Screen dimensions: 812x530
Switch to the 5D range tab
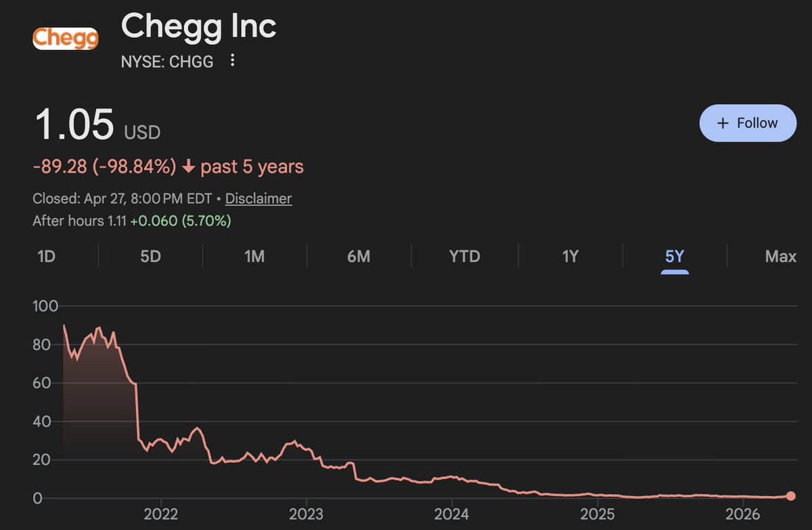click(x=150, y=257)
